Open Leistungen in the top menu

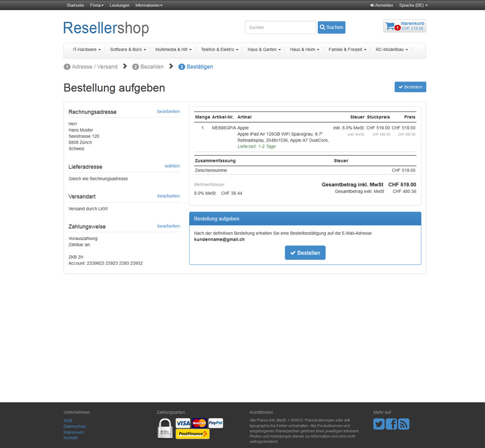[x=119, y=5]
